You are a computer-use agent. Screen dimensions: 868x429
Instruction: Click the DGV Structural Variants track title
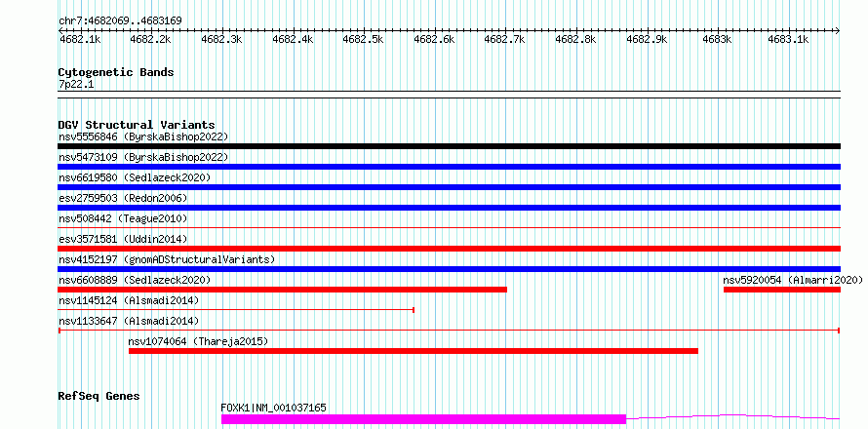coord(137,125)
